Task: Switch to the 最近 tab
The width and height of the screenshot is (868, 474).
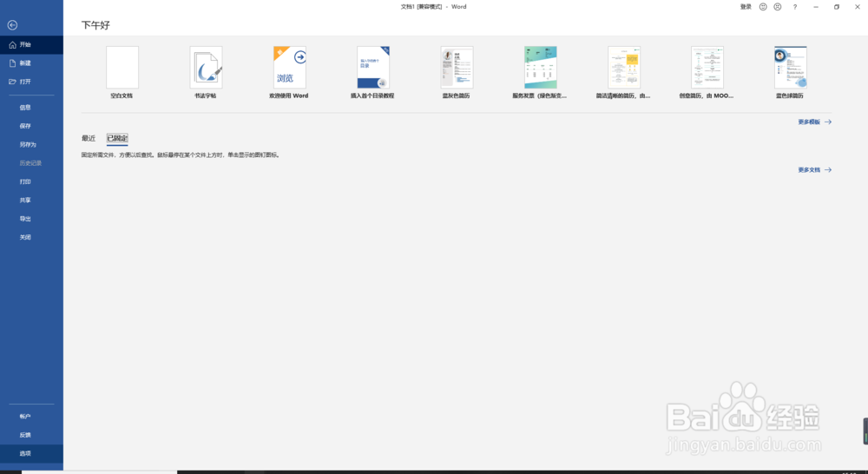Action: click(x=89, y=138)
